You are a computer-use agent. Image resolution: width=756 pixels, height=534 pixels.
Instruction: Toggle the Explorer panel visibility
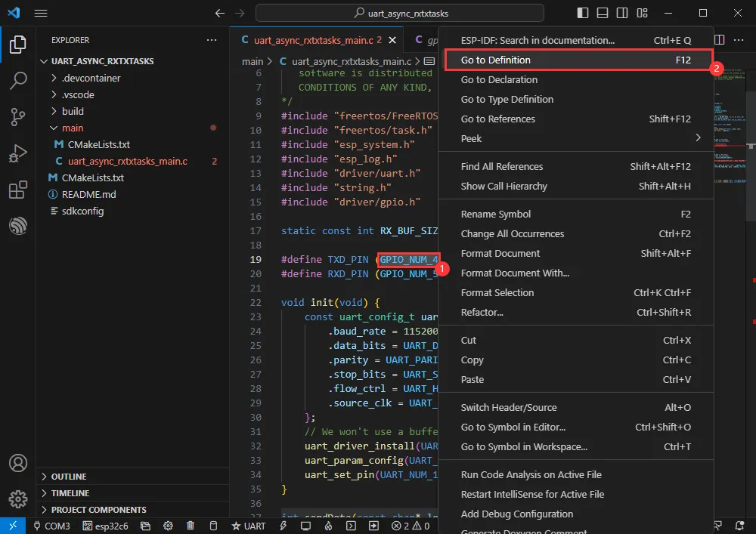583,13
